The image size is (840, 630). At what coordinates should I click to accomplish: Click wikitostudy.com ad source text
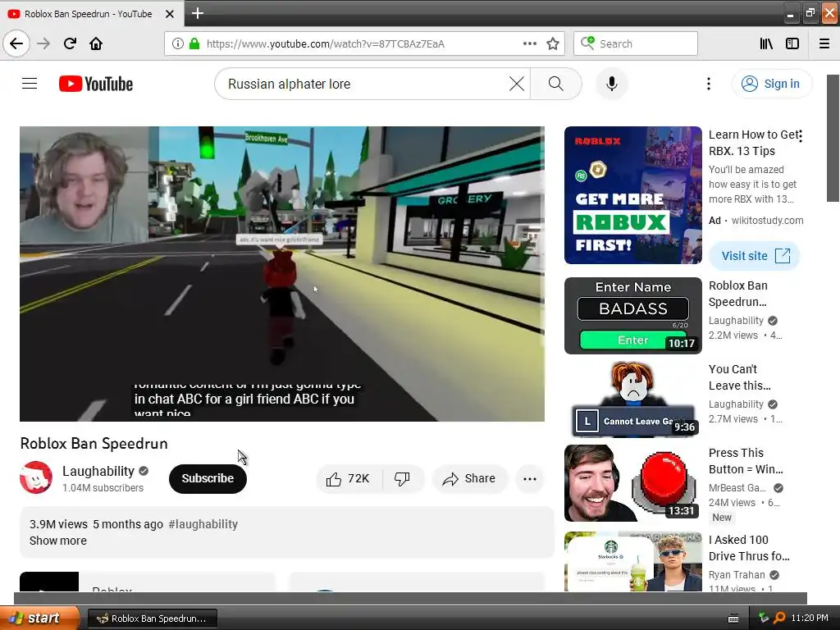pyautogui.click(x=767, y=220)
